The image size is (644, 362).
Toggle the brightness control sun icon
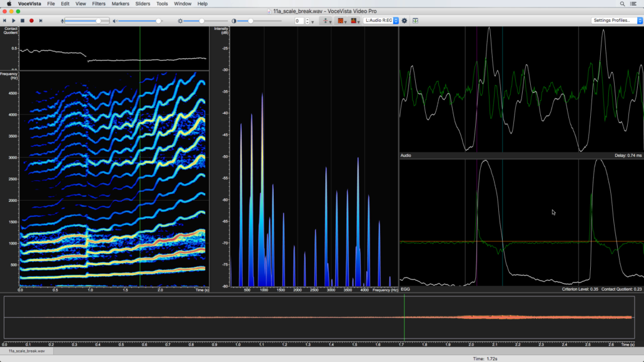pos(180,21)
